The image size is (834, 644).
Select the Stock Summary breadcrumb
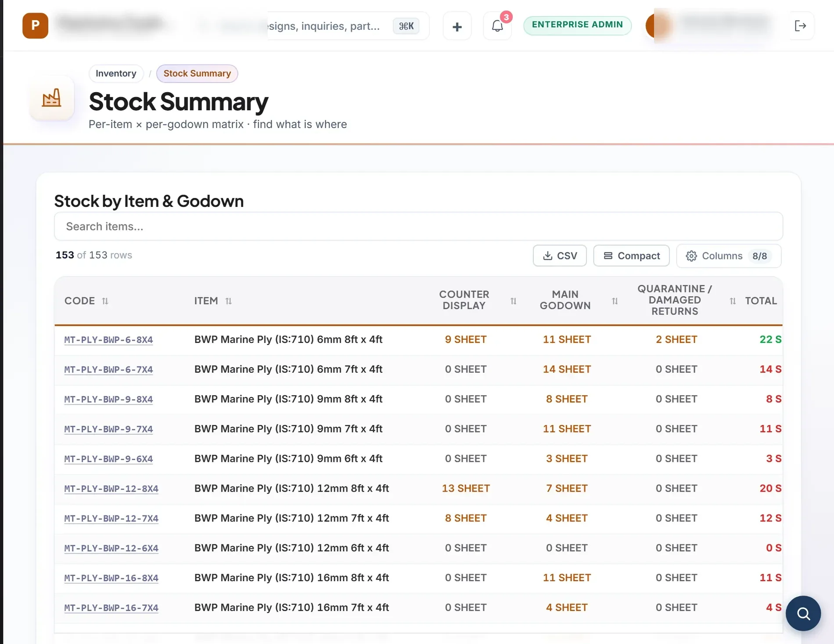(197, 73)
